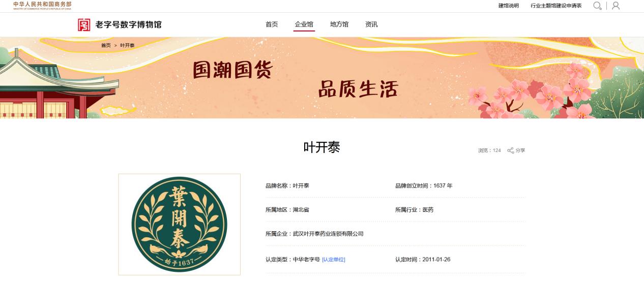Click the 认定单位 link
The image size is (644, 285).
click(x=334, y=260)
